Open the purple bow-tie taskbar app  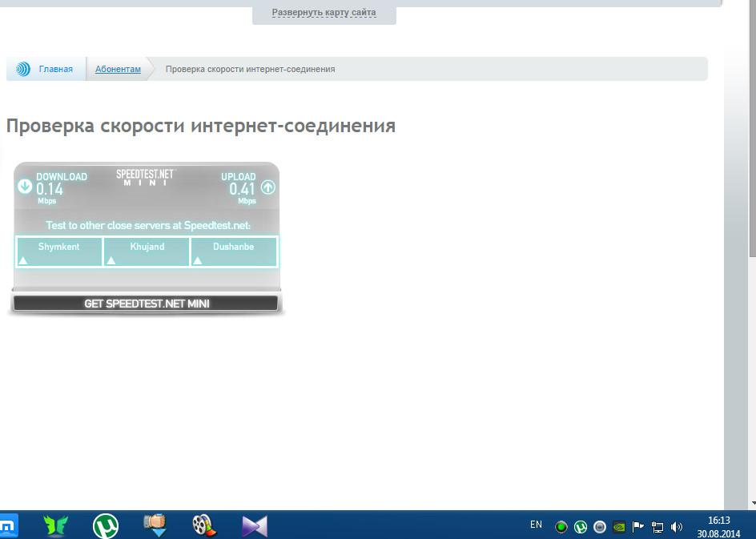[x=255, y=526]
